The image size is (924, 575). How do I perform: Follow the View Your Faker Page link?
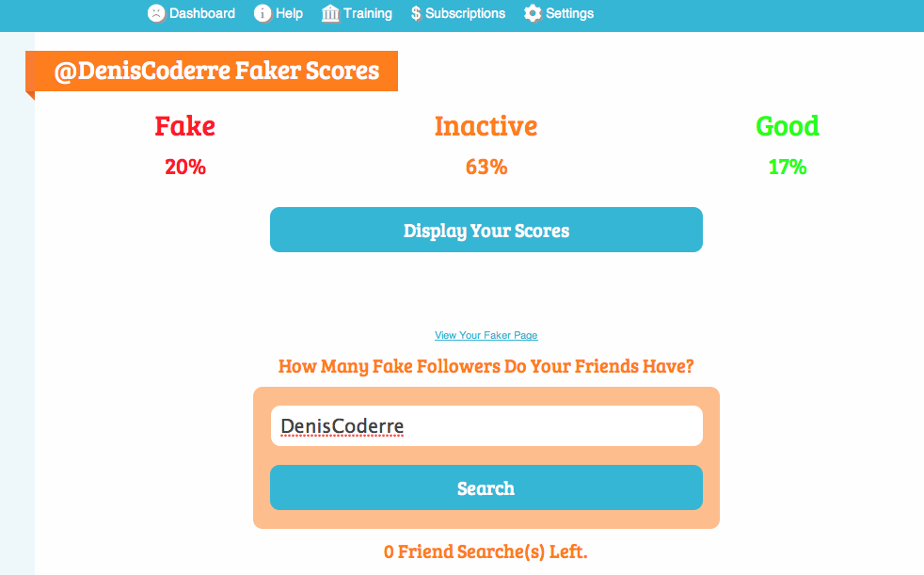click(x=486, y=335)
